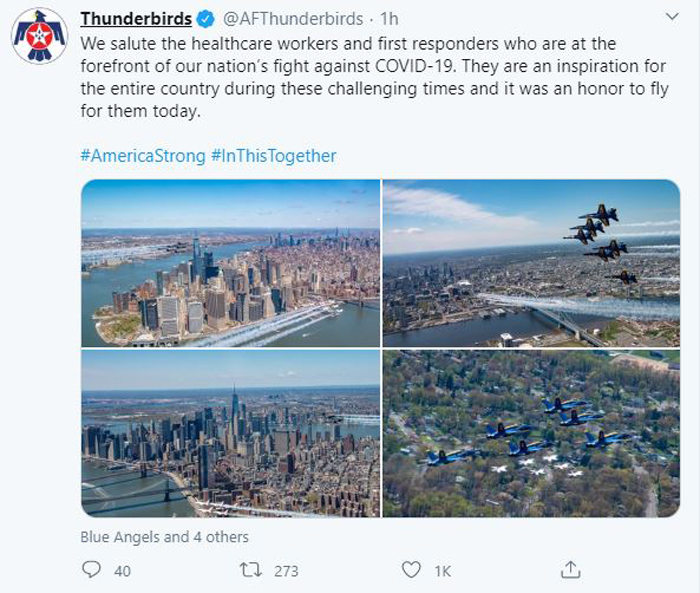Like the tweet with heart icon
700x593 pixels.
[x=411, y=570]
